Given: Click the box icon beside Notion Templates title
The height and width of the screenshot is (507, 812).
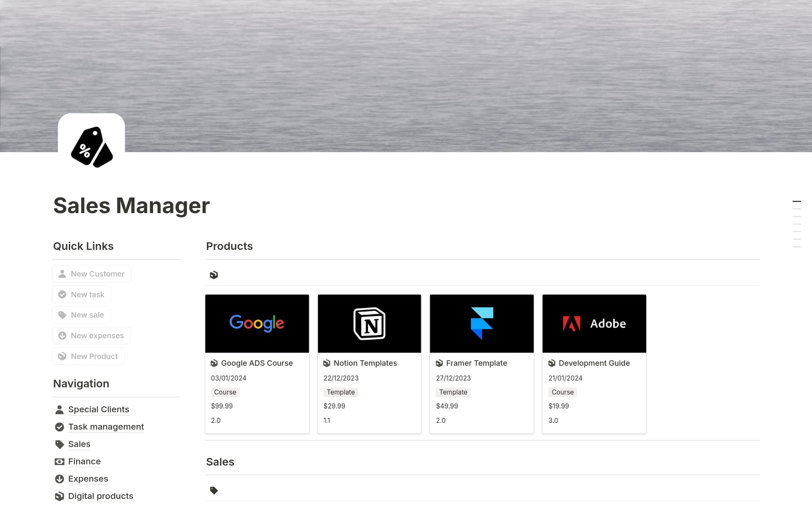Looking at the screenshot, I should [326, 363].
